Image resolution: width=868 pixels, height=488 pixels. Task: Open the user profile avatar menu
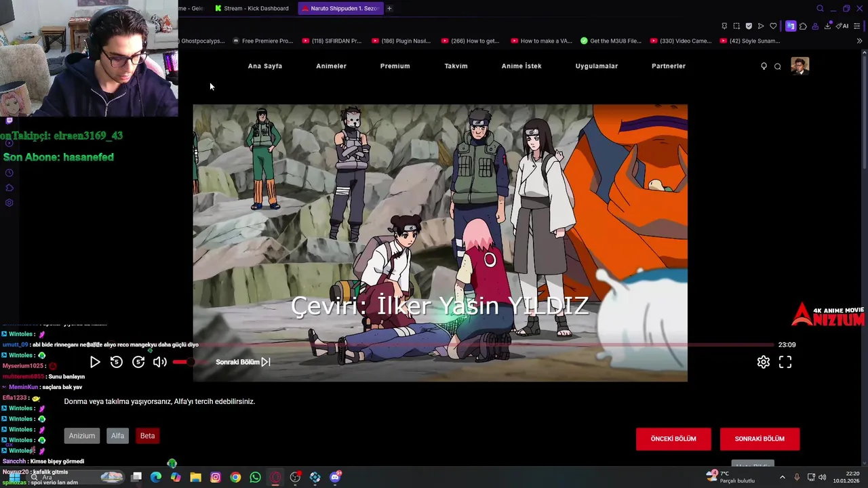[800, 66]
